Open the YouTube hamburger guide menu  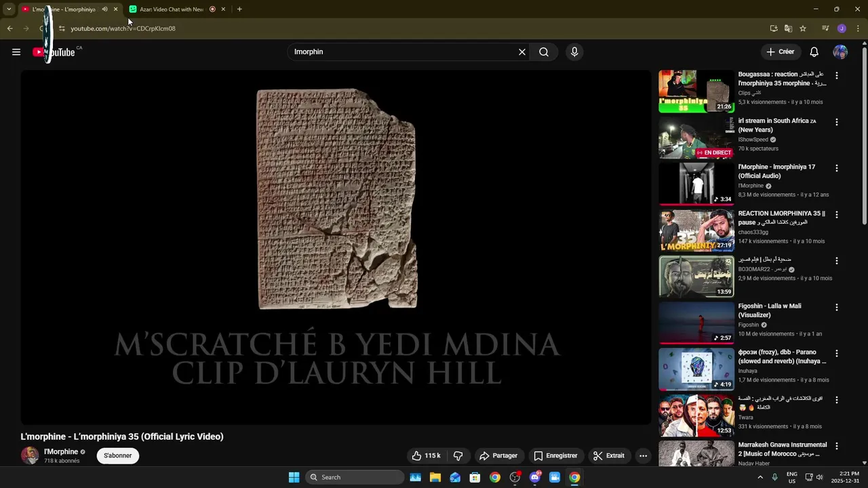(x=16, y=52)
